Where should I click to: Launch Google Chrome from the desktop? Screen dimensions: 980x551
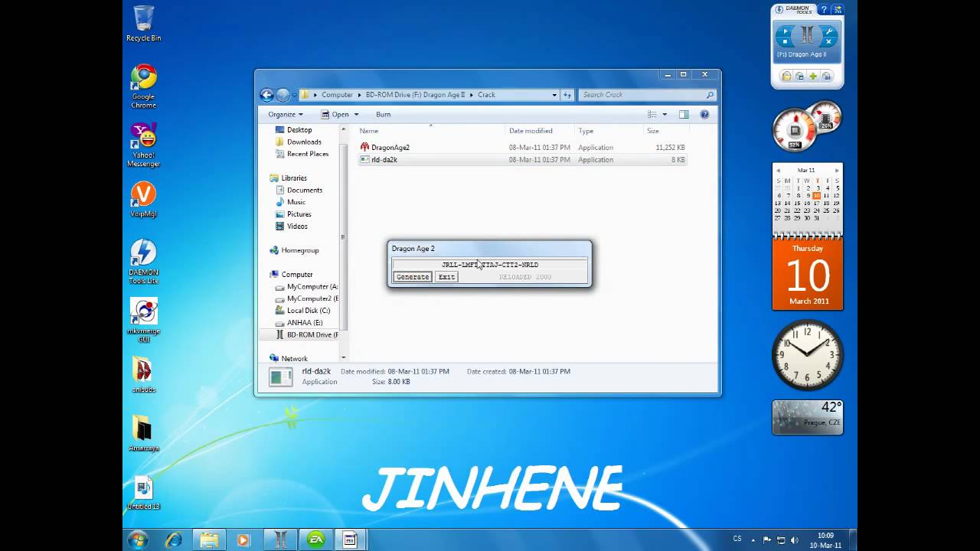coord(143,84)
